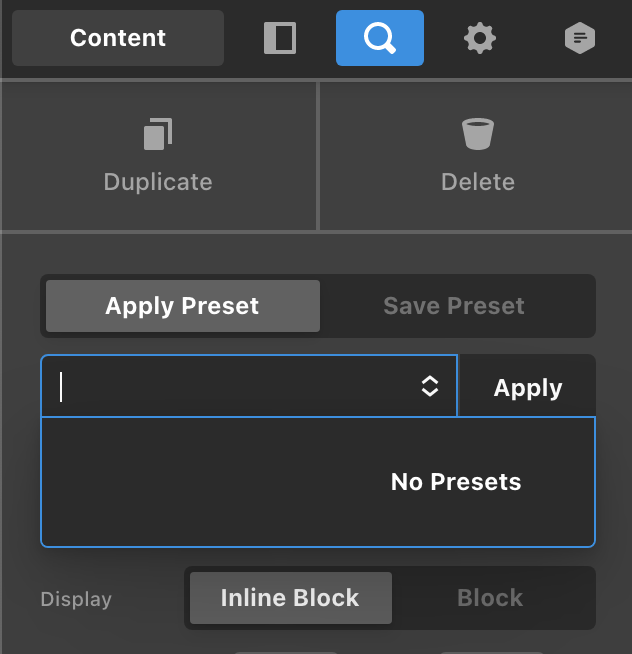
Task: Set Display to Inline Block
Action: tap(290, 598)
